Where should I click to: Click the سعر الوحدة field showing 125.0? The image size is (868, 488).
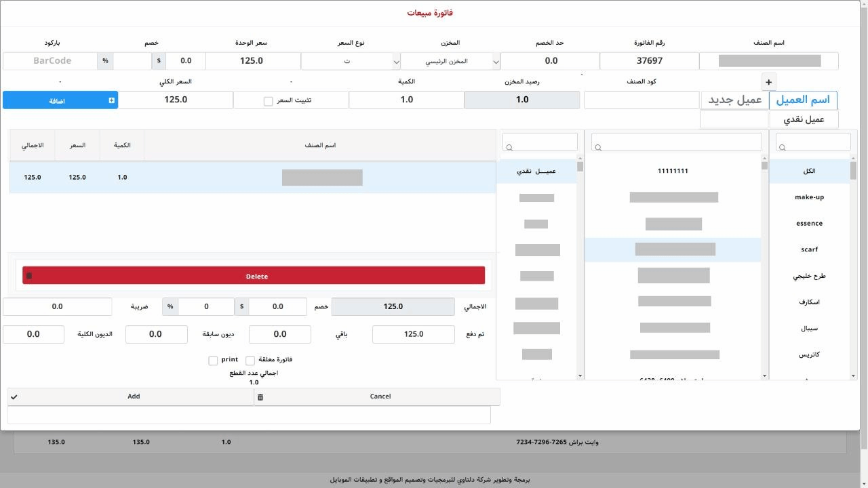point(252,61)
